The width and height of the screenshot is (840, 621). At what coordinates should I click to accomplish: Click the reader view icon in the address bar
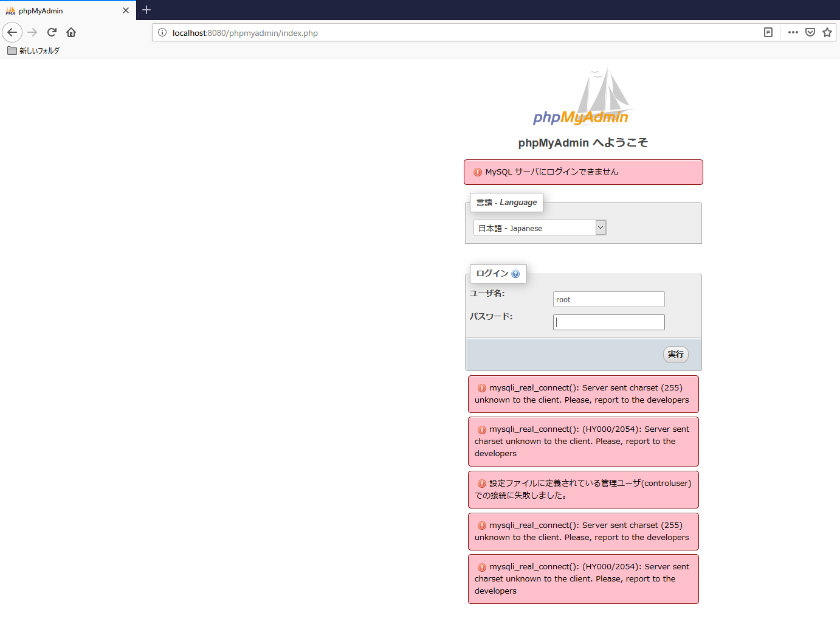768,32
